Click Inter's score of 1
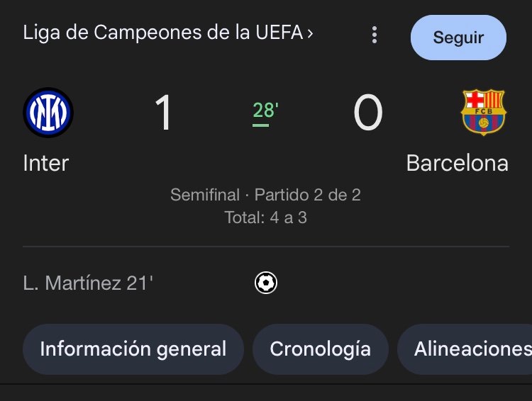 (163, 112)
